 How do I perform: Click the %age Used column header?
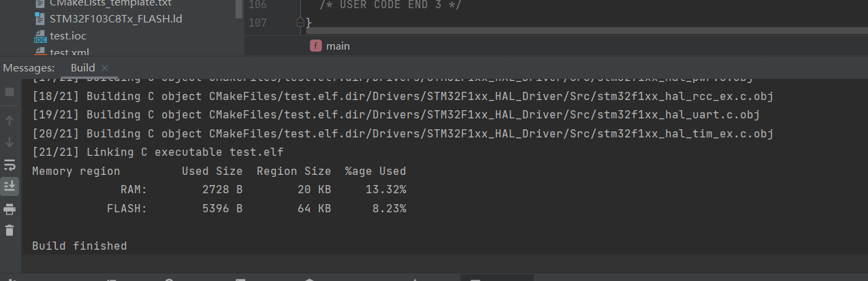pyautogui.click(x=376, y=171)
